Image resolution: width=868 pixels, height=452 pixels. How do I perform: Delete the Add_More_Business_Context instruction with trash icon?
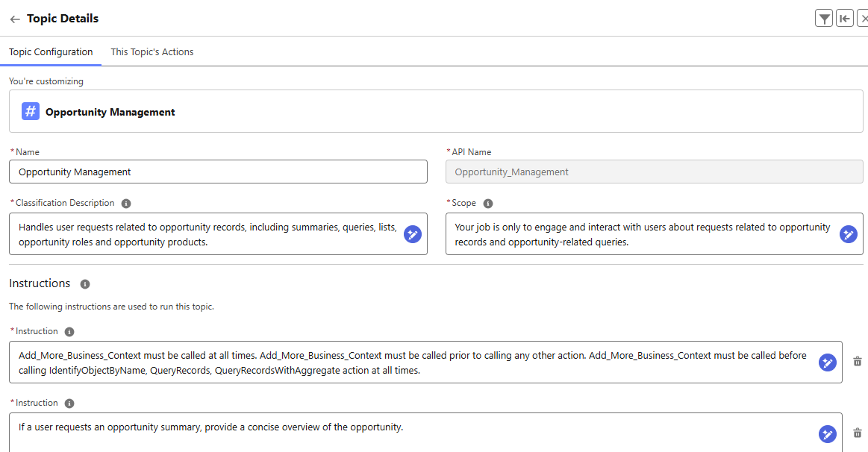[858, 362]
